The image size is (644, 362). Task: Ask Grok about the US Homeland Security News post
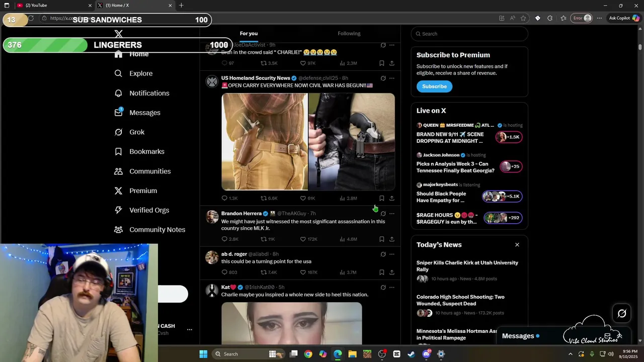(x=383, y=78)
